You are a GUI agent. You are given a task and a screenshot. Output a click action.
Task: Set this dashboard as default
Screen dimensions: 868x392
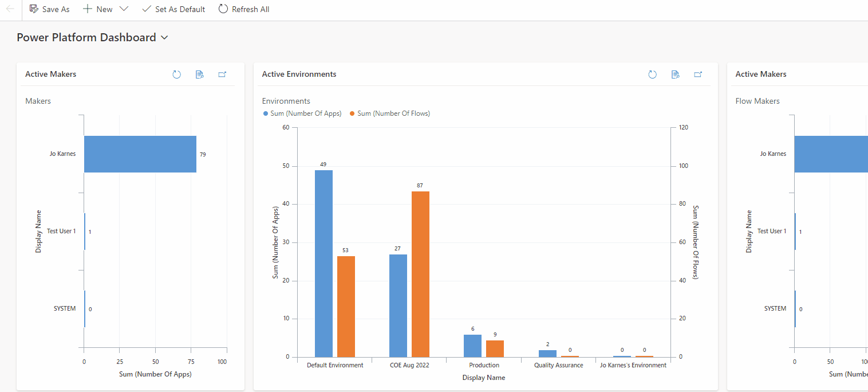click(x=173, y=9)
